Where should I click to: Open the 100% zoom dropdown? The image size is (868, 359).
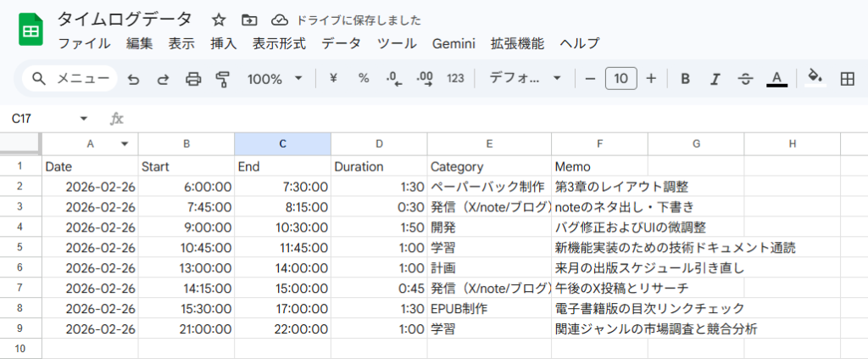pyautogui.click(x=274, y=79)
